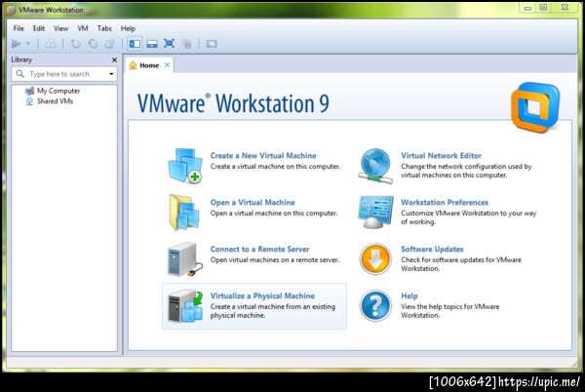
Task: Click the library search field
Action: [64, 74]
